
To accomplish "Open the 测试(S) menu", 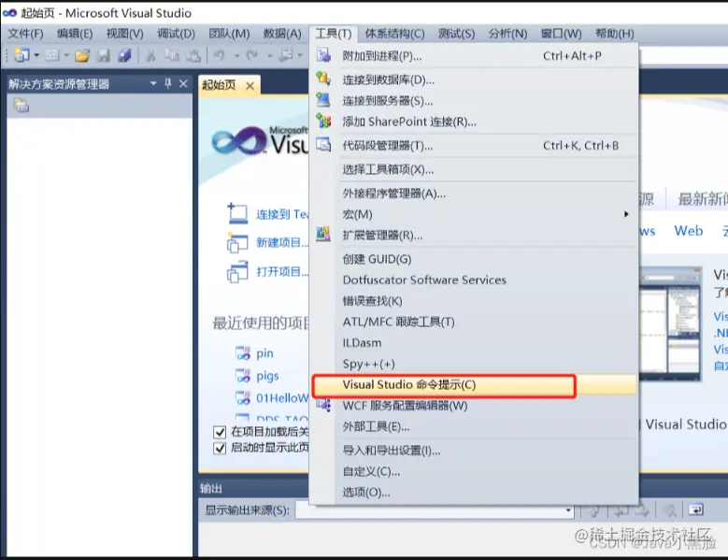I will [456, 34].
